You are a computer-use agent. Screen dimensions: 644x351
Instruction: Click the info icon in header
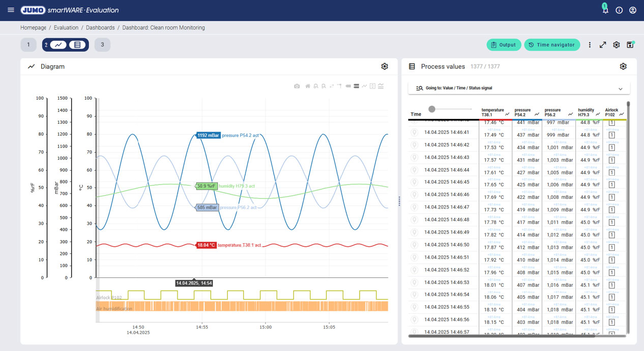pyautogui.click(x=619, y=10)
